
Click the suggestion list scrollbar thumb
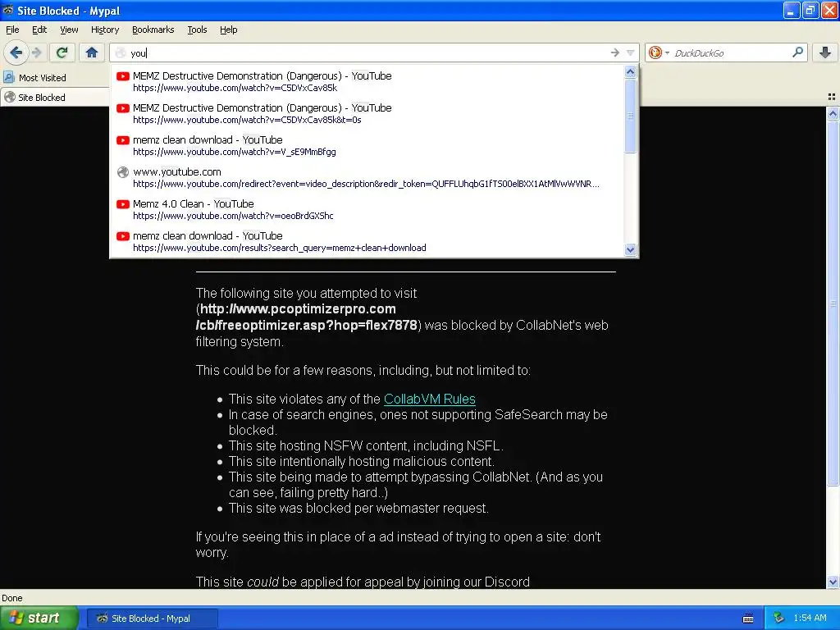(x=631, y=115)
